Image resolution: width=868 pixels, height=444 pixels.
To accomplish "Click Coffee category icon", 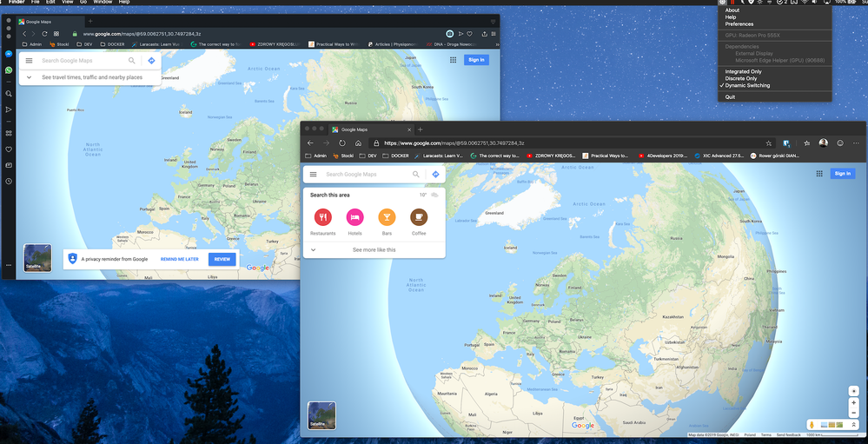I will point(419,217).
